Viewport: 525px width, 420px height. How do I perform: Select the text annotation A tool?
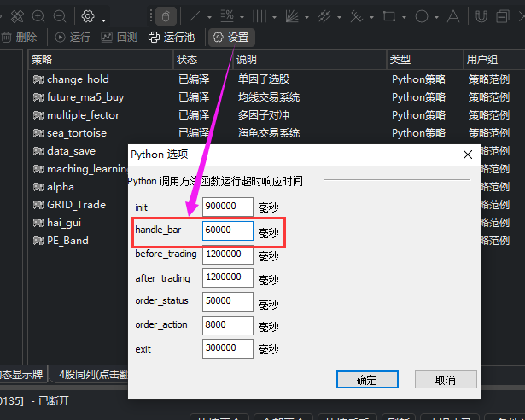pos(453,16)
